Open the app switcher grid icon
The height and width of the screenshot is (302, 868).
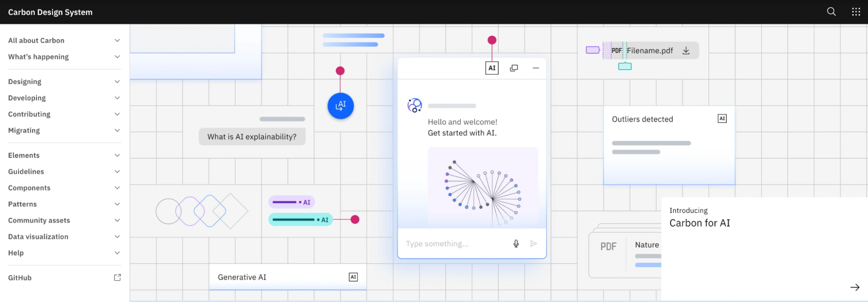pyautogui.click(x=856, y=12)
